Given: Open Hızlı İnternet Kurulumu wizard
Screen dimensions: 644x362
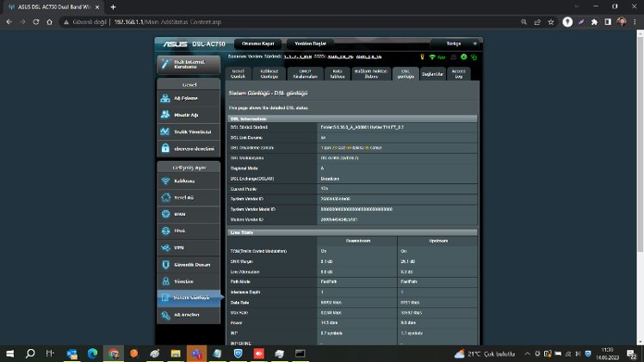Looking at the screenshot, I should tap(189, 64).
